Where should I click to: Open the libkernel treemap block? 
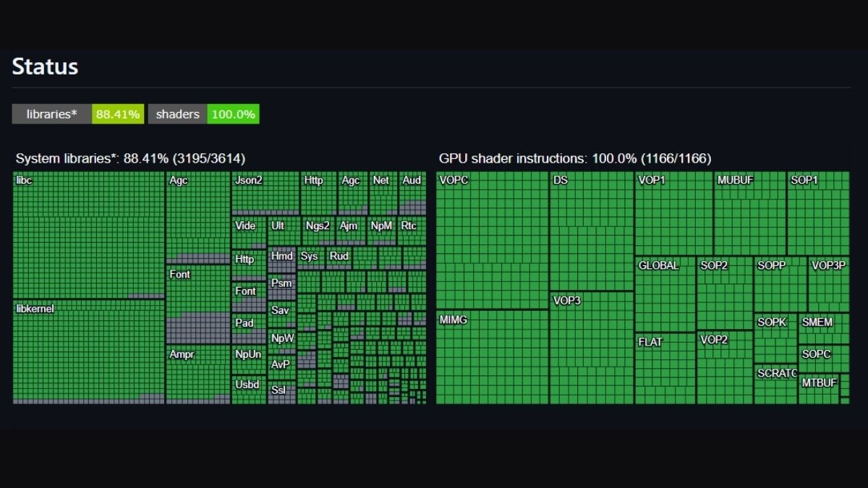[89, 352]
